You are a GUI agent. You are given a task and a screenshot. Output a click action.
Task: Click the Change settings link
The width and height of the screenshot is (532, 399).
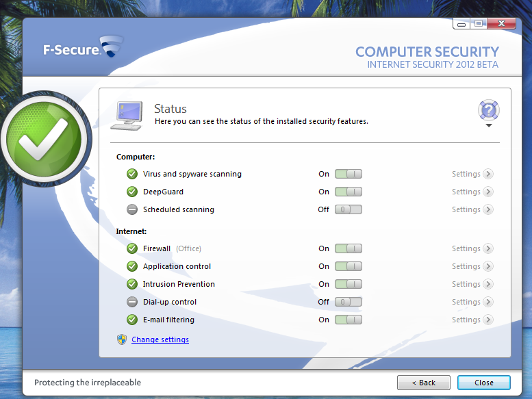160,339
